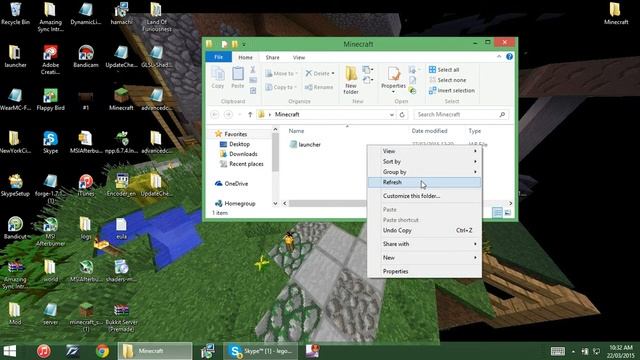Open the SkypeSetup desktop icon

15,185
